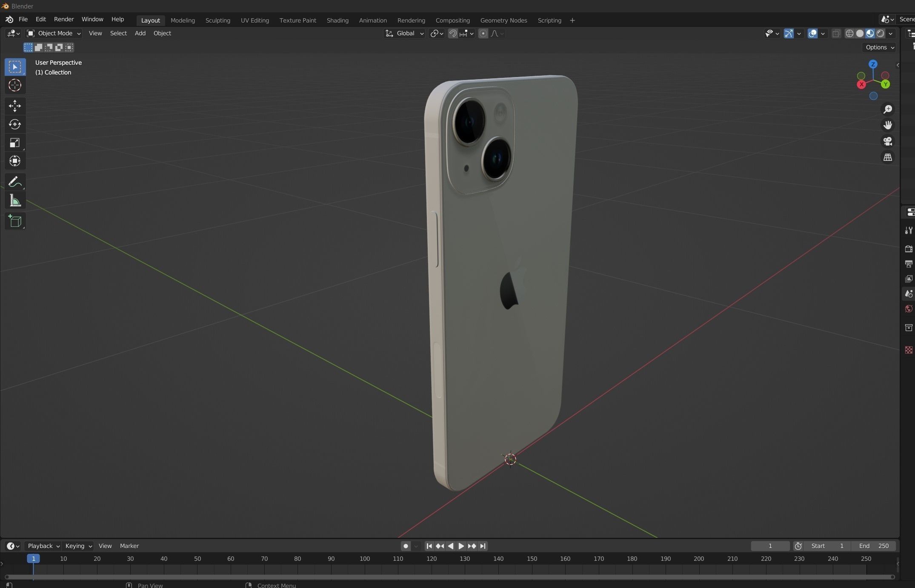Open the Keying dropdown
Screen dimensions: 915x588
coord(78,546)
